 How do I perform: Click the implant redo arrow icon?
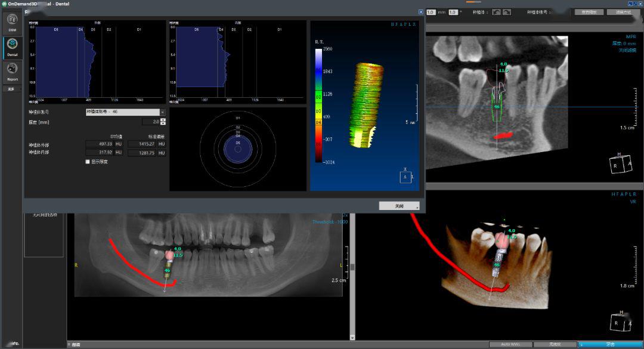click(507, 12)
